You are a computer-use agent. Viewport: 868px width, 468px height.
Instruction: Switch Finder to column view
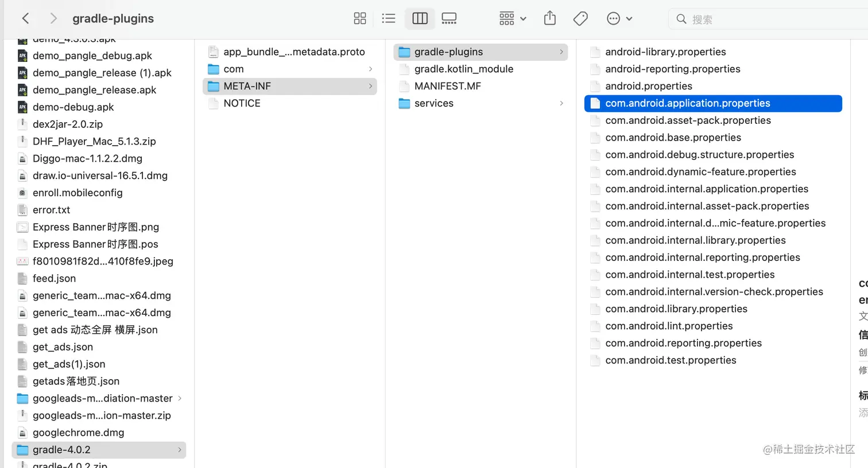tap(420, 18)
